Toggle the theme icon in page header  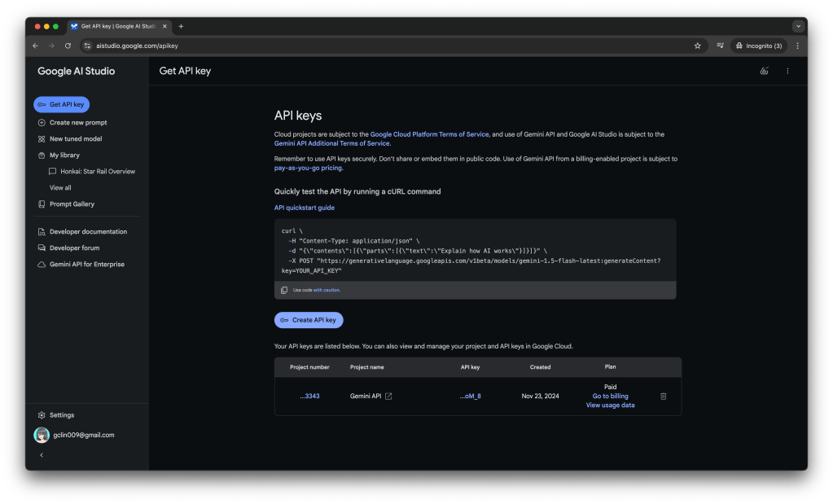coord(764,72)
